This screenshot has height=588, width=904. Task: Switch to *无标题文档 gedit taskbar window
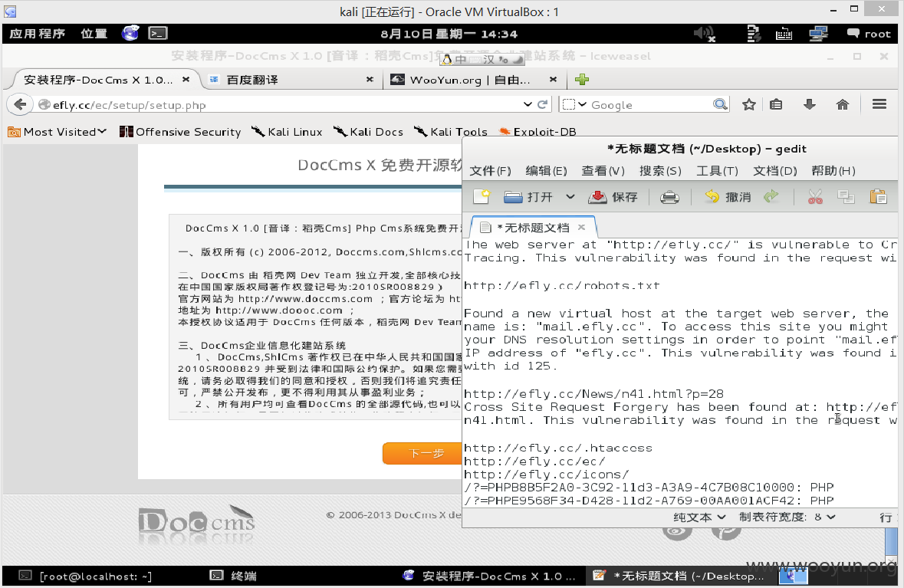(679, 576)
